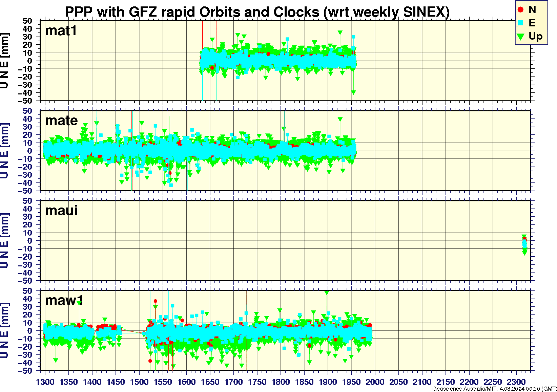Image resolution: width=557 pixels, height=392 pixels.
Task: Click the x-axis label 1750
Action: 257,382
